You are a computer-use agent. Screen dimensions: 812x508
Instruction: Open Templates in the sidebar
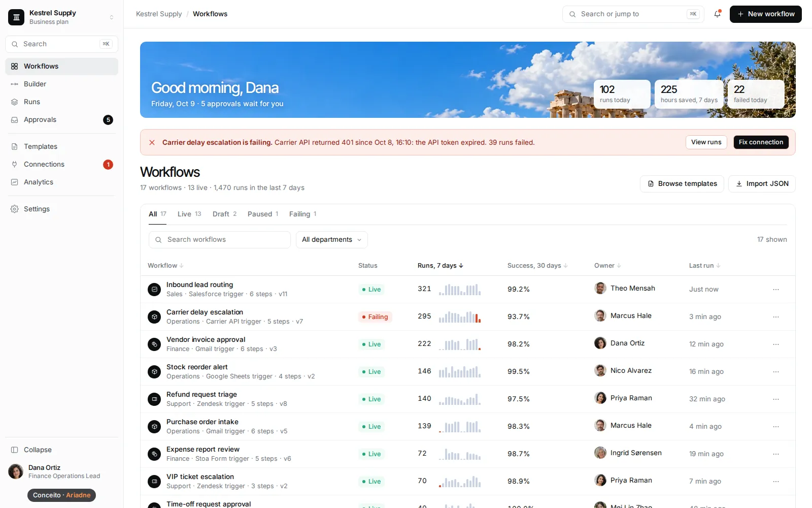pyautogui.click(x=61, y=147)
